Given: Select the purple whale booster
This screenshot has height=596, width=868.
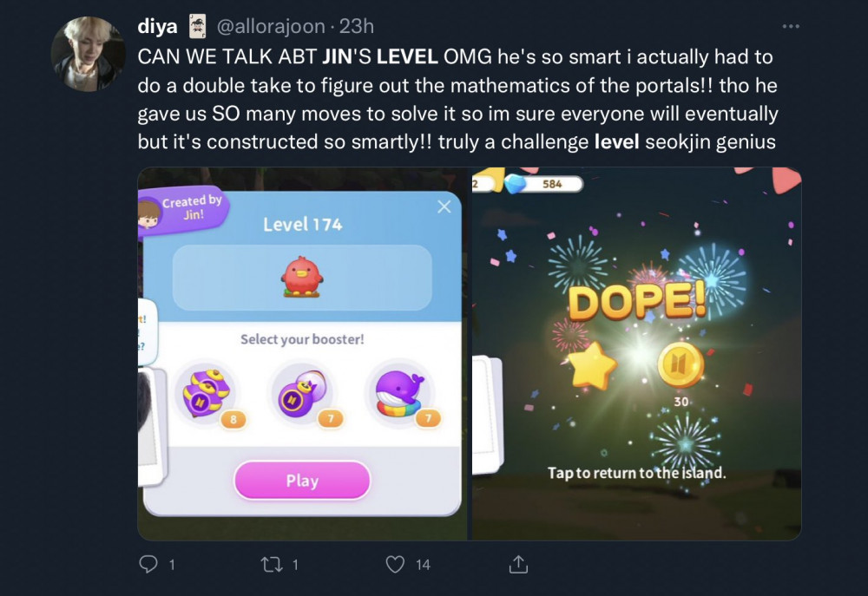Looking at the screenshot, I should (400, 393).
